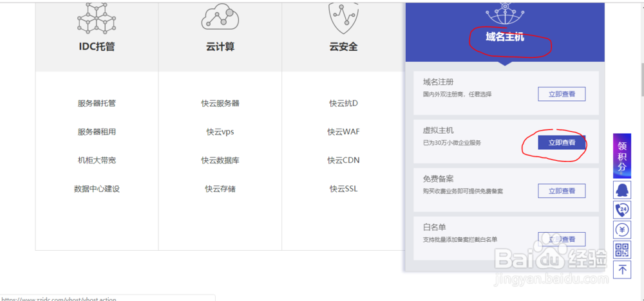Open the 服务器租用 link

(x=97, y=132)
